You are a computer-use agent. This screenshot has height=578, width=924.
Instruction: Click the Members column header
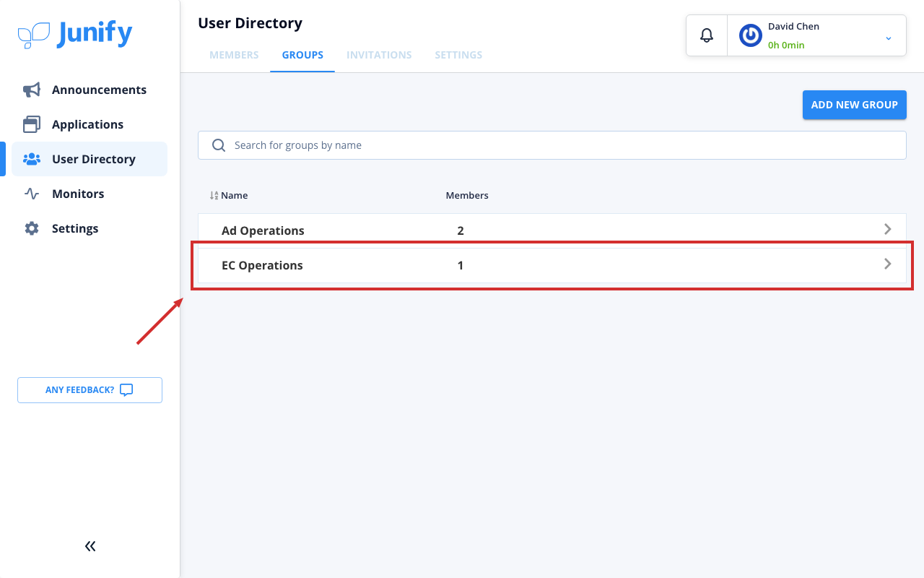(x=467, y=196)
